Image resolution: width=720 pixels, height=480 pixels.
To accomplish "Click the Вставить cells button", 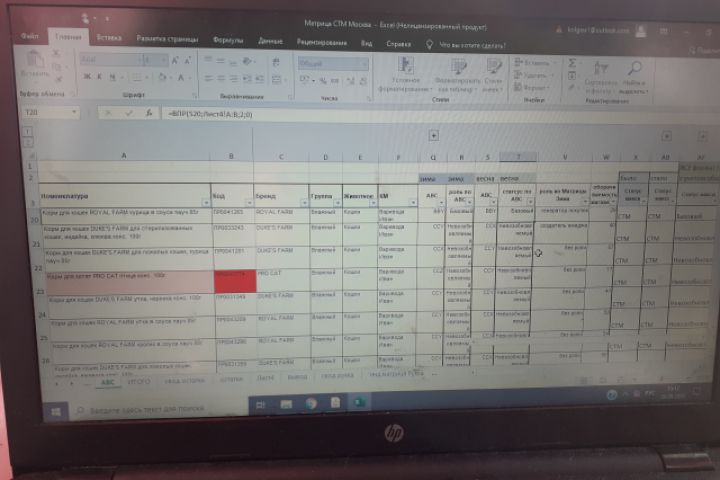I will click(x=533, y=62).
